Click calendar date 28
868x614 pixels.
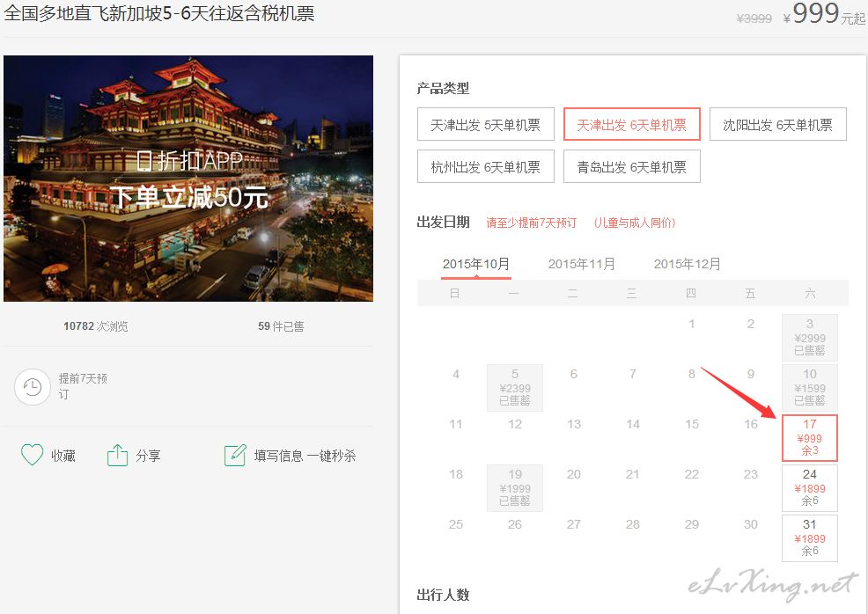pos(633,524)
